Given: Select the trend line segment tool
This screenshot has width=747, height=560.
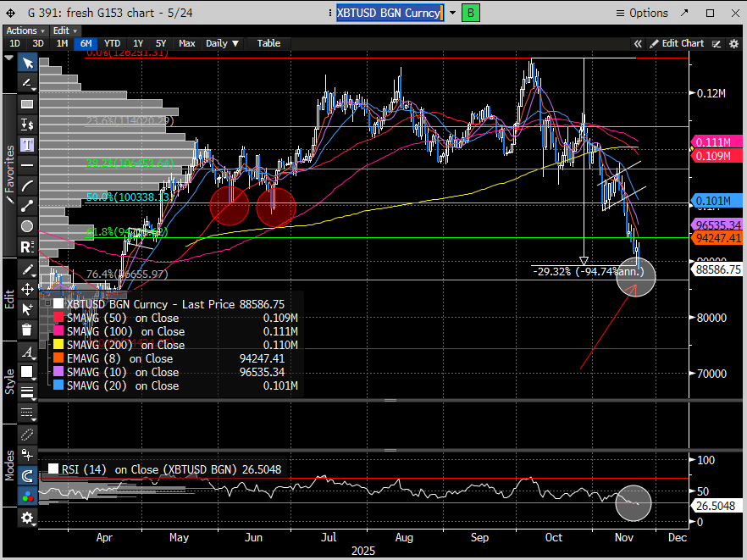Looking at the screenshot, I should (x=27, y=205).
